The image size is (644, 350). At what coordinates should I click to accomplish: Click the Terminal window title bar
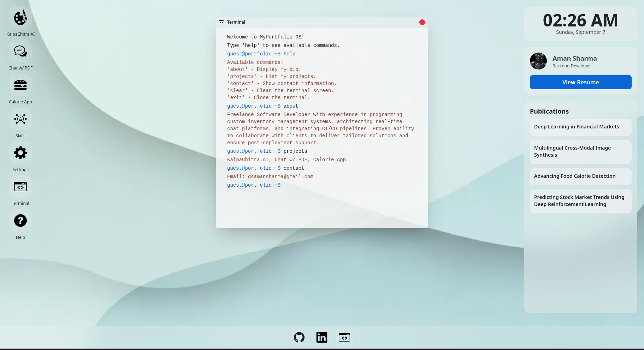[x=318, y=22]
